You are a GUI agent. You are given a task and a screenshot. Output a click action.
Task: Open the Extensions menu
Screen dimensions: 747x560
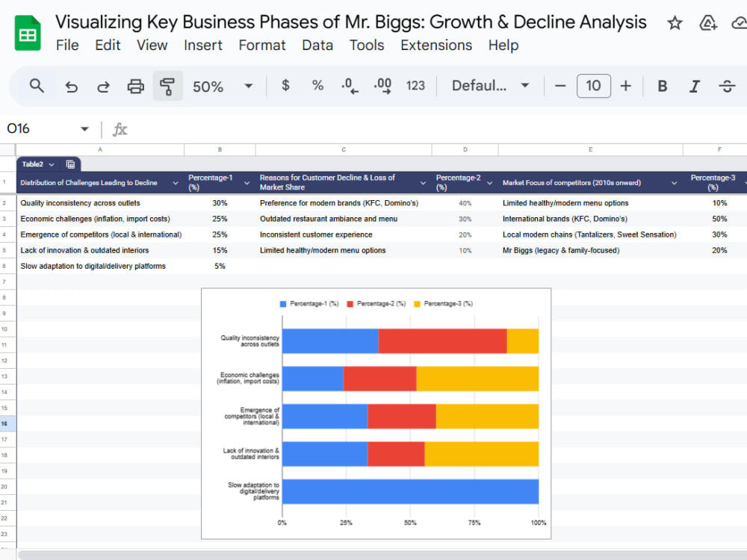pyautogui.click(x=436, y=46)
